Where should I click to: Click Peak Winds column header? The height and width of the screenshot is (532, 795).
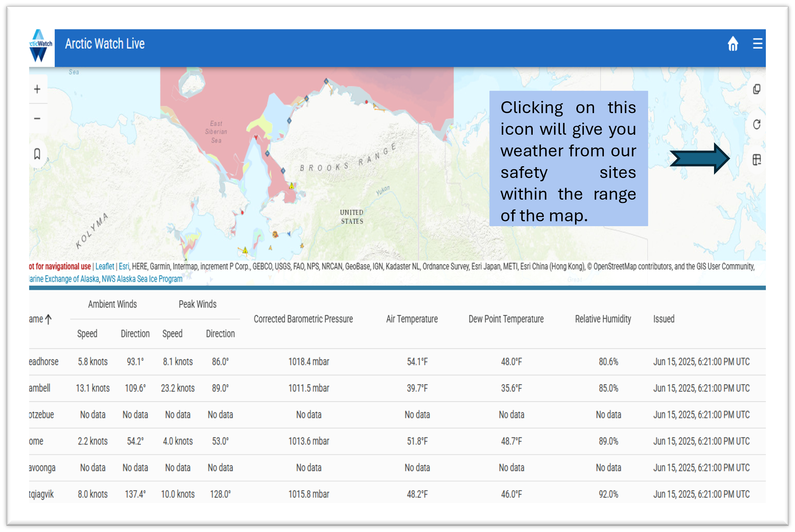pyautogui.click(x=197, y=304)
